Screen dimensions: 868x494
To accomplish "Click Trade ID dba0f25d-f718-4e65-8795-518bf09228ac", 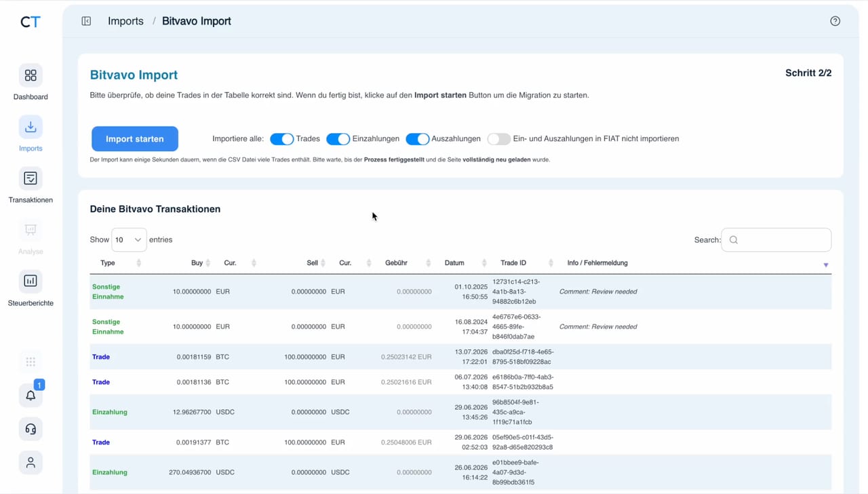I will [523, 357].
